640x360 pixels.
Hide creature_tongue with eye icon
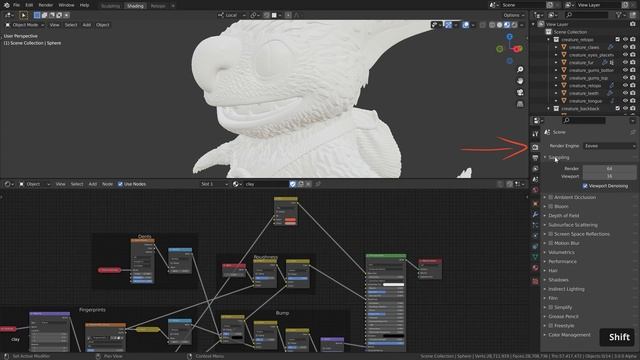click(625, 101)
